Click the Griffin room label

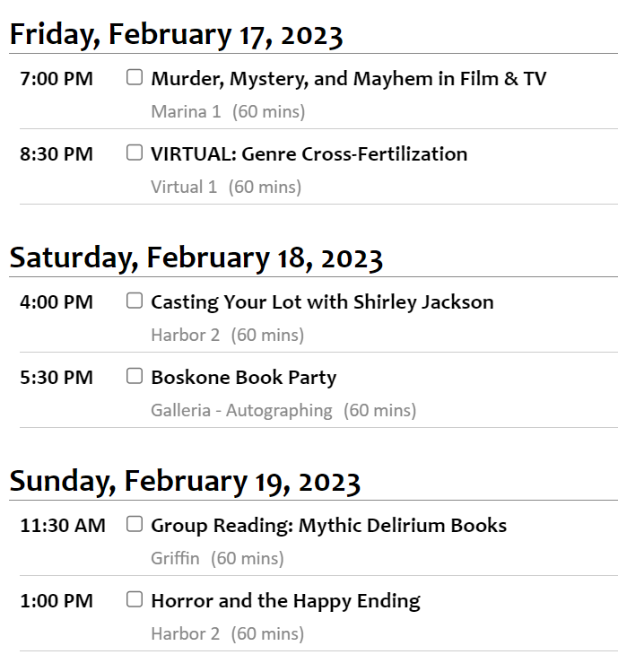[x=175, y=558]
